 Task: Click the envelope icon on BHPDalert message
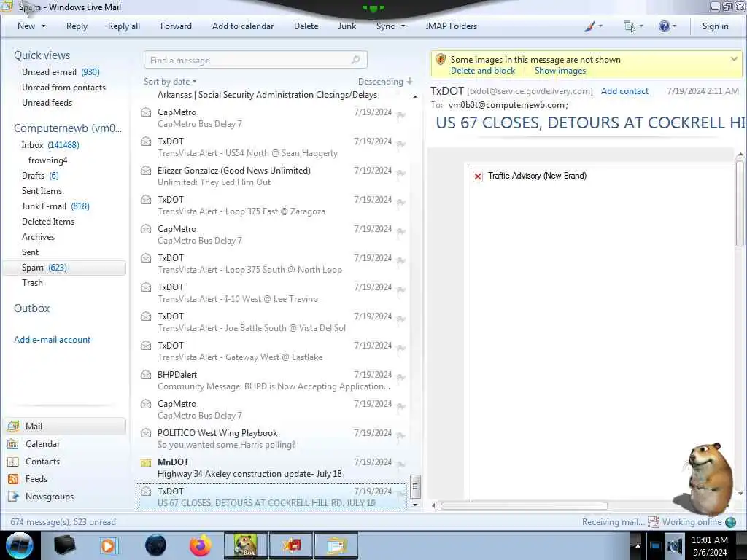tap(146, 375)
